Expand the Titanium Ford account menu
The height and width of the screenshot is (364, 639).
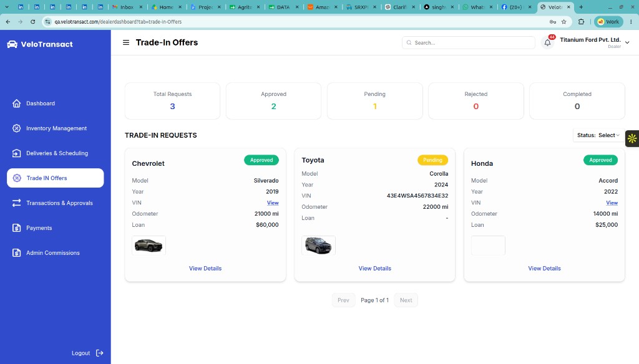click(627, 42)
